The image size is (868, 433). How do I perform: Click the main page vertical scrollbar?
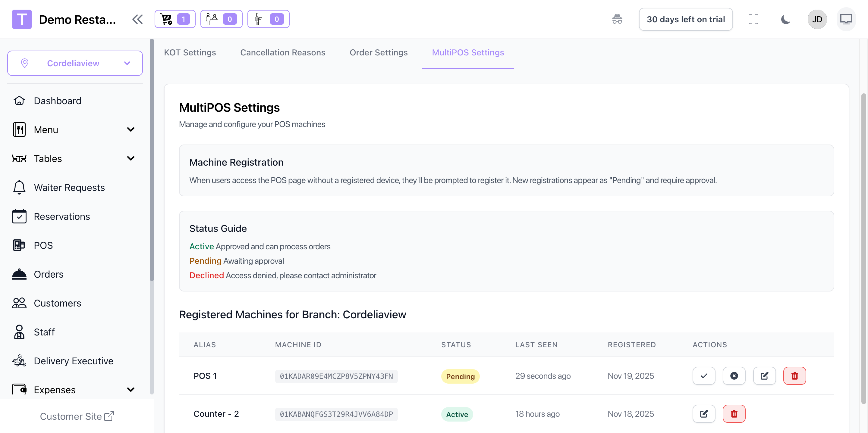(x=863, y=236)
